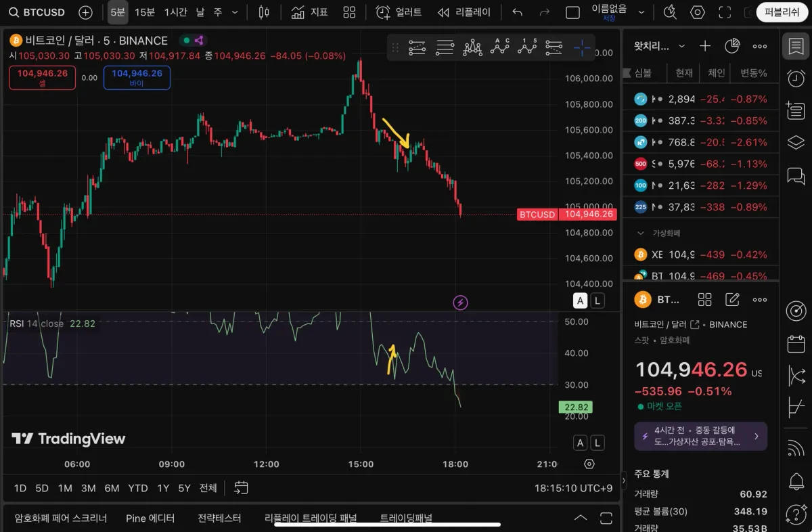This screenshot has height=532, width=812.
Task: Toggle log scale L on price chart
Action: pyautogui.click(x=597, y=301)
